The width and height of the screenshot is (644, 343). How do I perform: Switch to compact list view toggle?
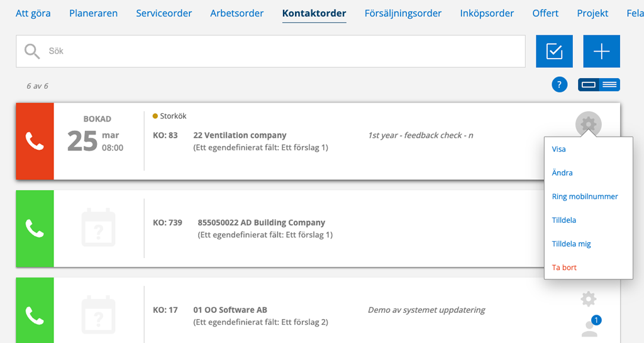(609, 84)
